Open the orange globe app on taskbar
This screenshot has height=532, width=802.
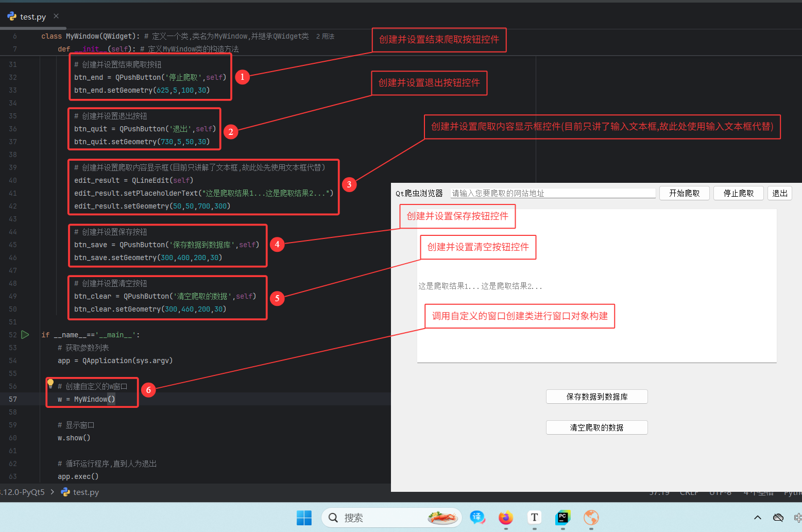[591, 518]
